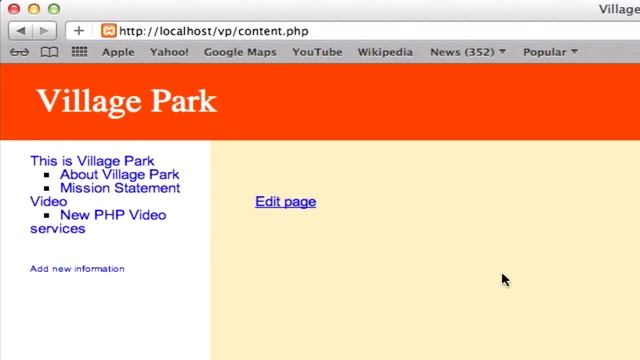Click the site favicon in address bar
640x360 pixels.
pyautogui.click(x=109, y=31)
